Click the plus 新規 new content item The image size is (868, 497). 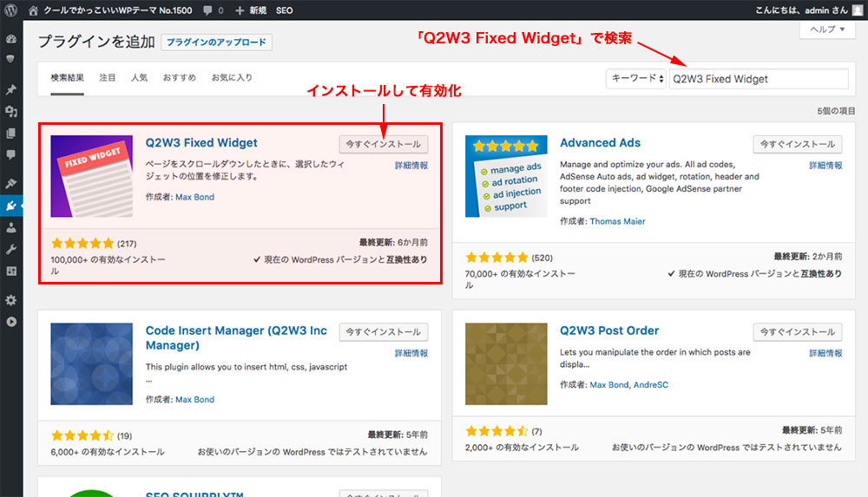click(x=251, y=10)
